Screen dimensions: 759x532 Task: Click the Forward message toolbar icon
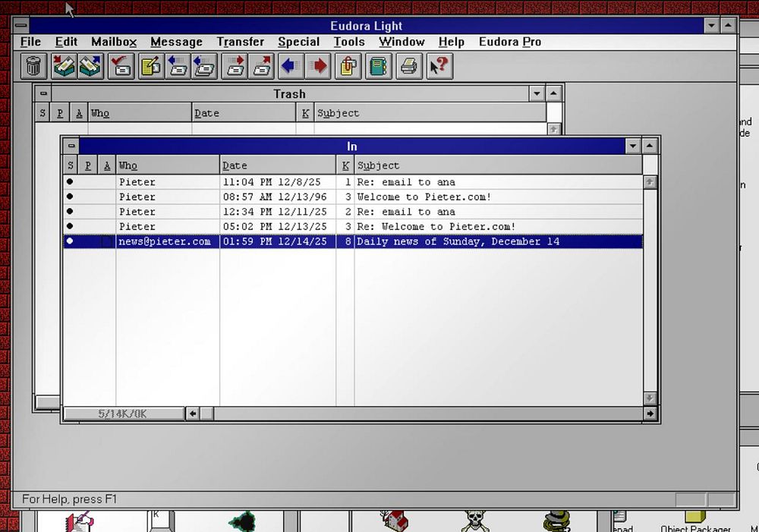[x=235, y=66]
